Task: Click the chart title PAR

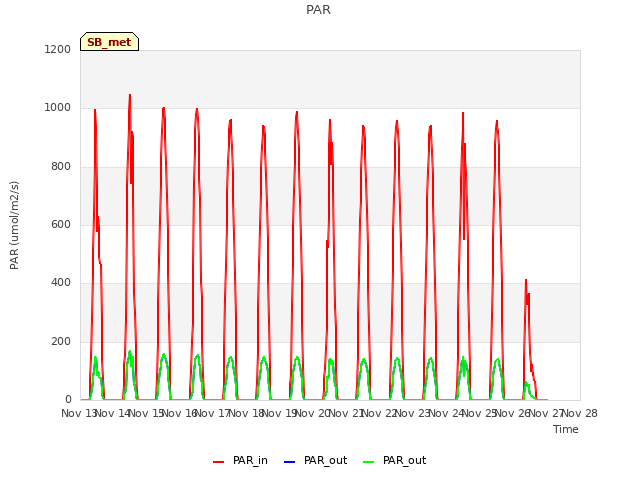Action: 318,10
